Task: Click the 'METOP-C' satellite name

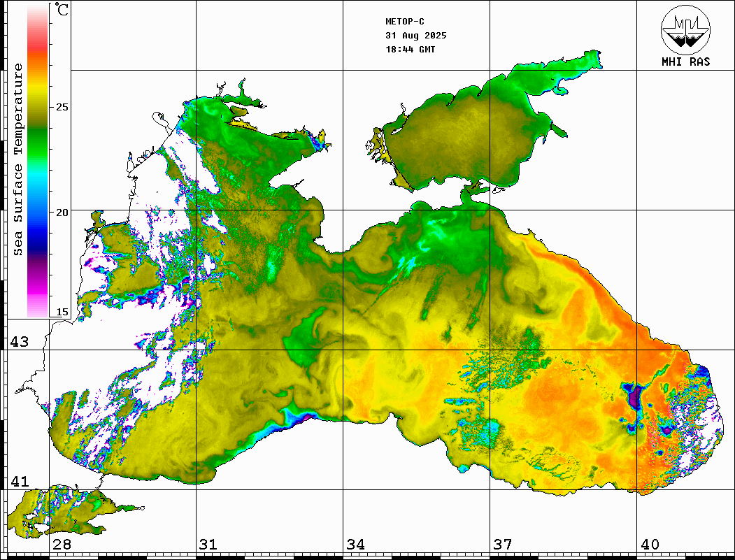Action: pyautogui.click(x=405, y=22)
